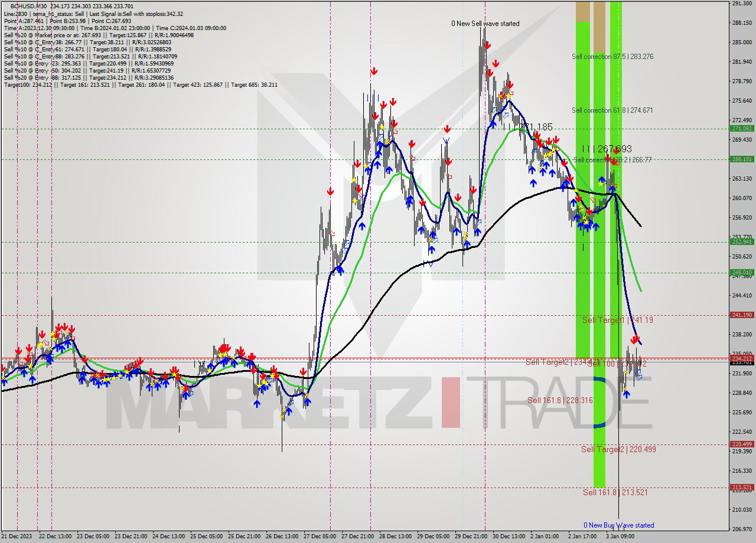This screenshot has width=756, height=543.
Task: Click the red 234.212 price tag
Action: (x=742, y=358)
